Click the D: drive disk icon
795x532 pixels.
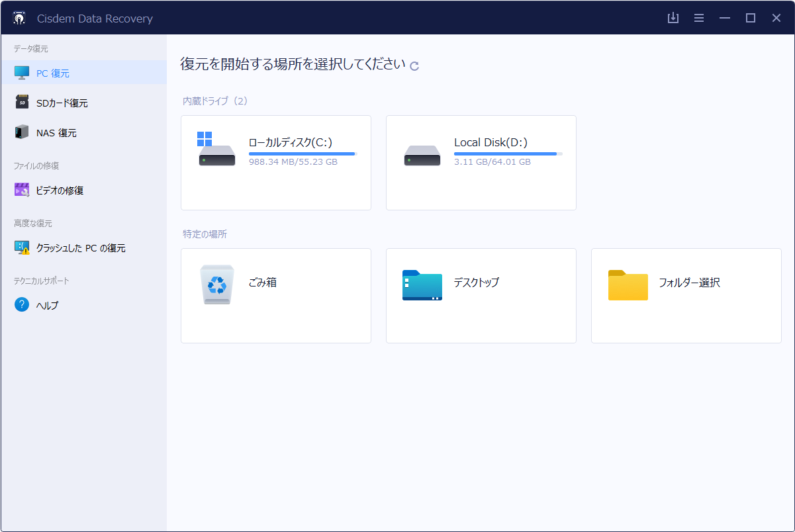pos(422,155)
